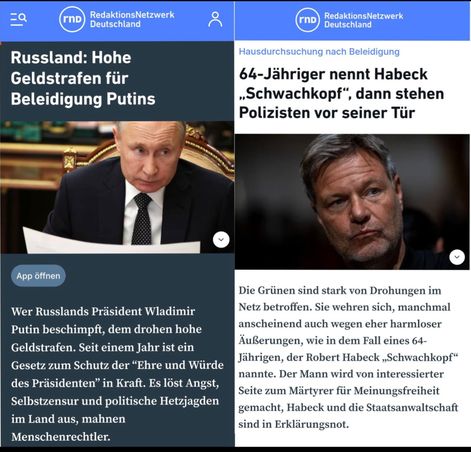Click the teaser text starting 'Die Grünen sind'

coord(348,357)
